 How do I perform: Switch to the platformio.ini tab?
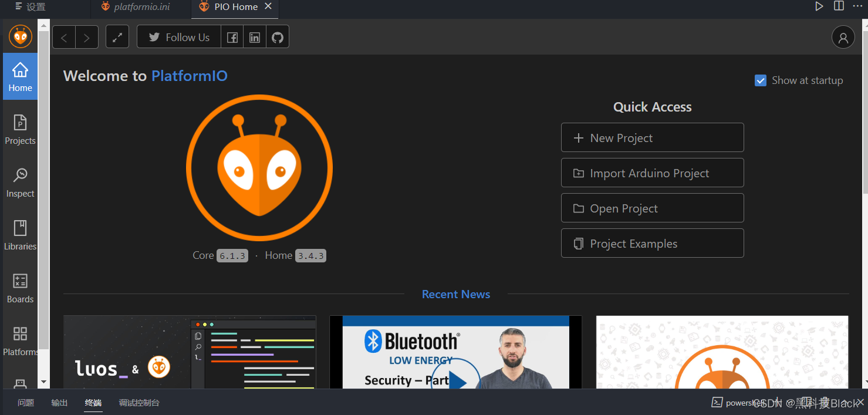141,7
